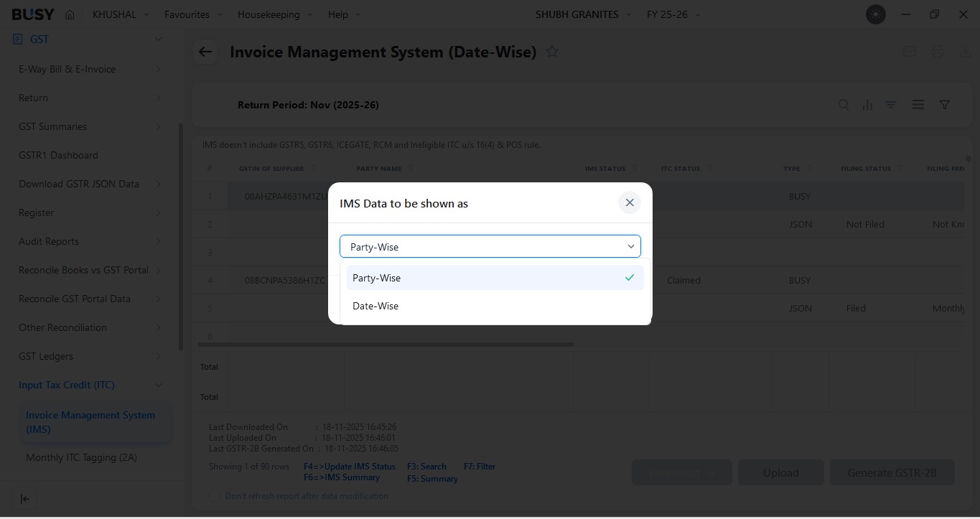Image resolution: width=980 pixels, height=519 pixels.
Task: Close the IMS Data dialog
Action: (630, 202)
